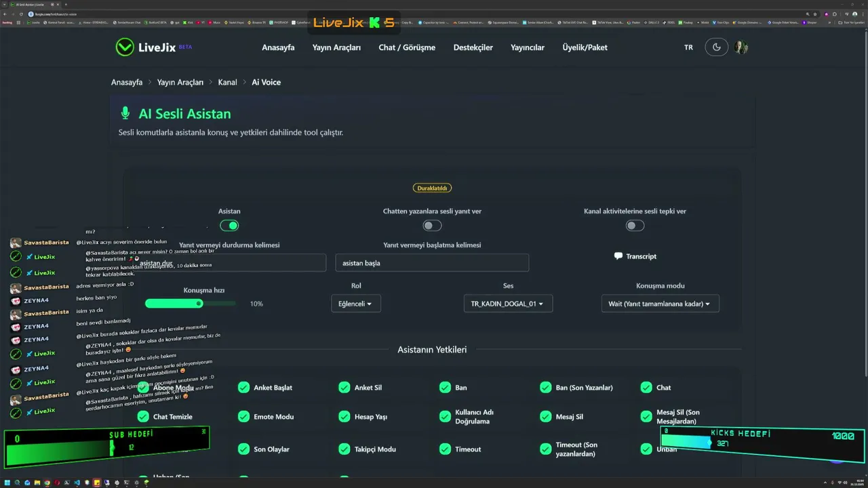Open Windows Start menu
The image size is (868, 488).
tap(8, 483)
